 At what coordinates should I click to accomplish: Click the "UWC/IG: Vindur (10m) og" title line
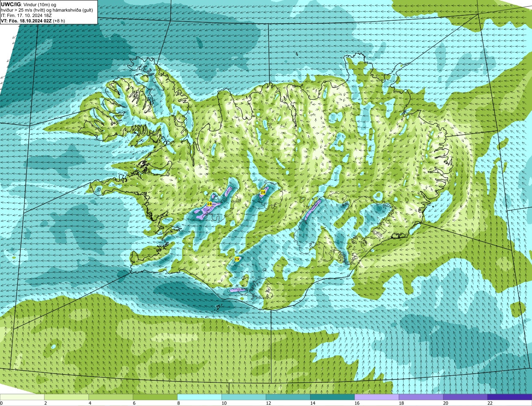[x=28, y=4]
